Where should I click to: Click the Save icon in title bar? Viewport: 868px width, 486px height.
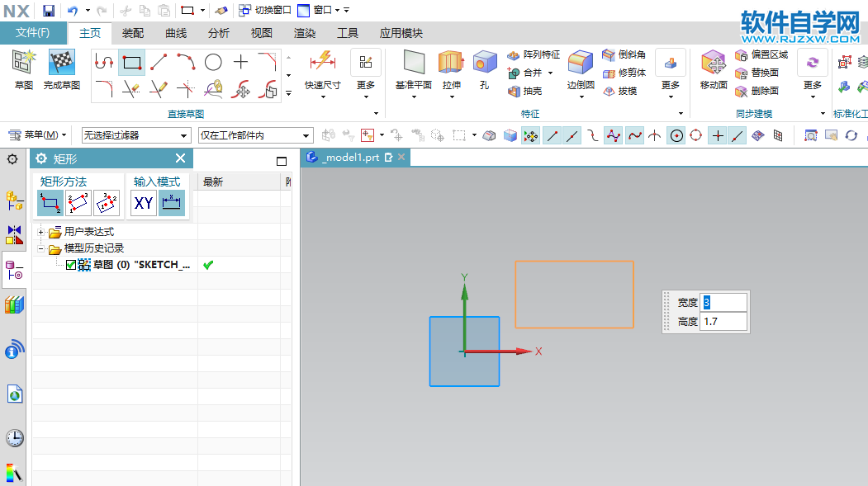coord(49,10)
